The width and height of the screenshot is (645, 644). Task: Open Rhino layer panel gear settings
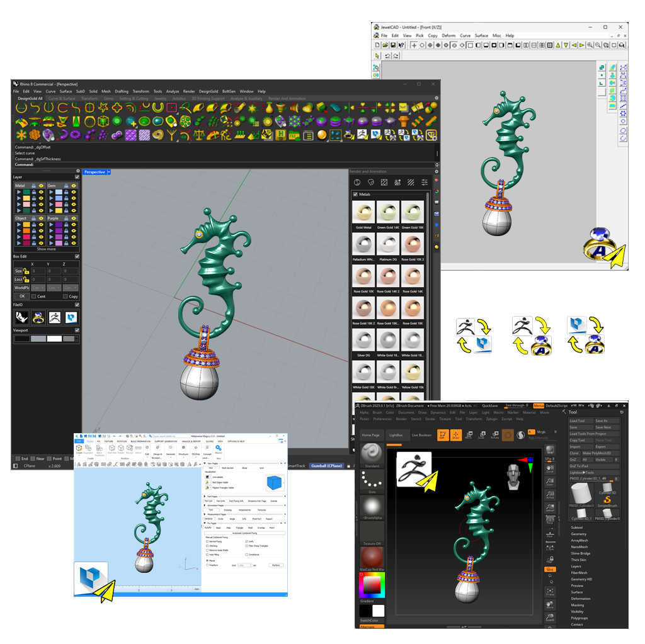(77, 171)
